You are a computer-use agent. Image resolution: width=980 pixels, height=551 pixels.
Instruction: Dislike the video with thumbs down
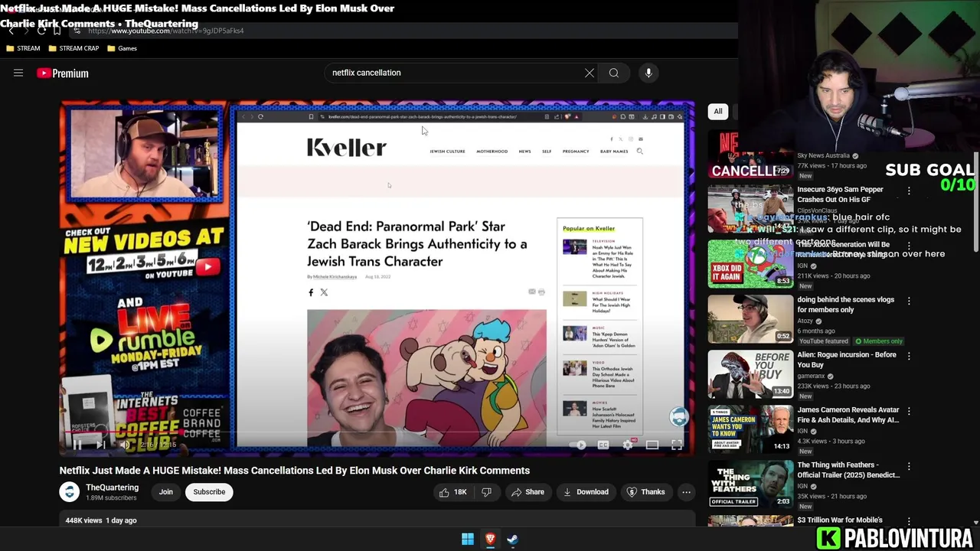point(487,492)
